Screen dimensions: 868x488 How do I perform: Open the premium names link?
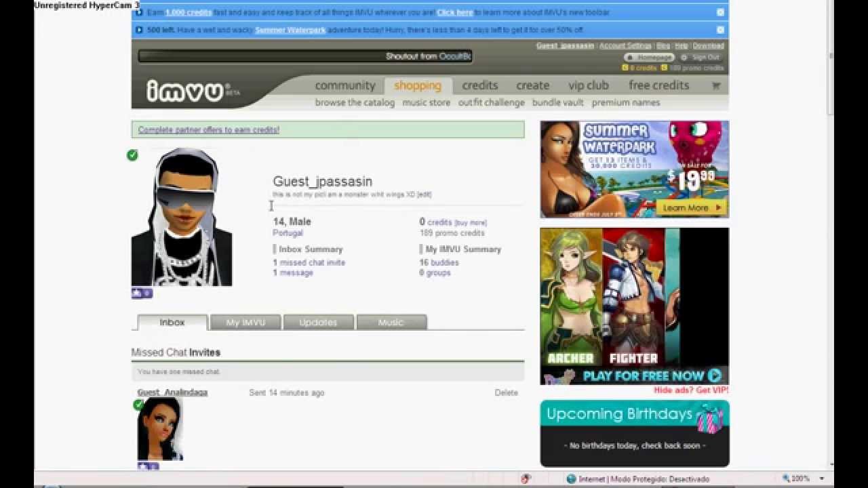click(x=626, y=102)
